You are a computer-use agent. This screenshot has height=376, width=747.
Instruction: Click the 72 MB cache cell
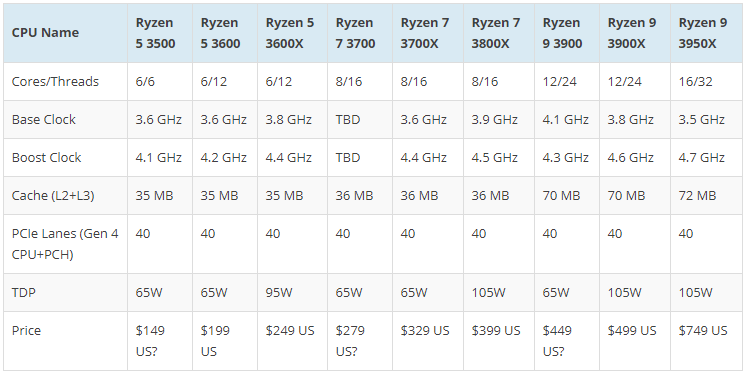pos(707,196)
